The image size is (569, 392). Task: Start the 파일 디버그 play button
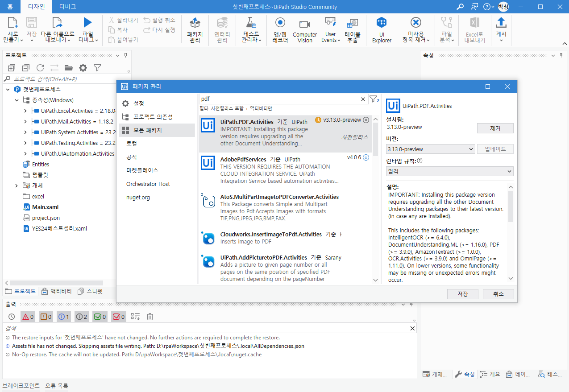[87, 23]
